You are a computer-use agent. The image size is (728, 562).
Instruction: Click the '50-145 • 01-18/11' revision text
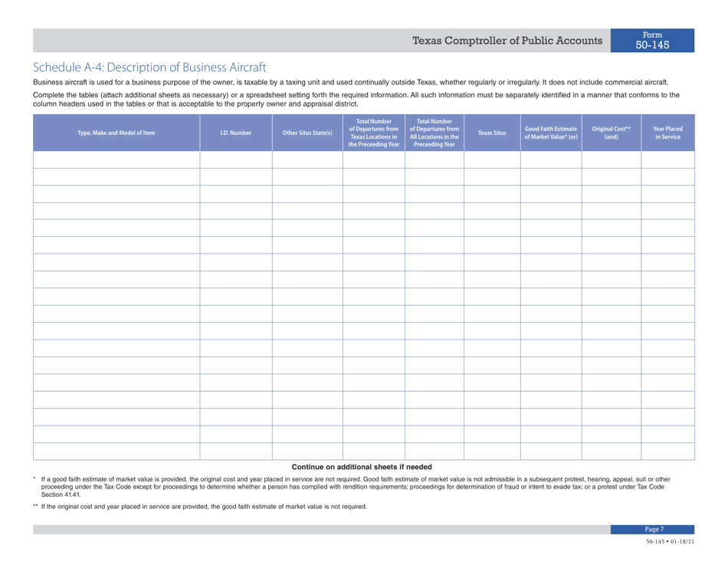tap(669, 541)
